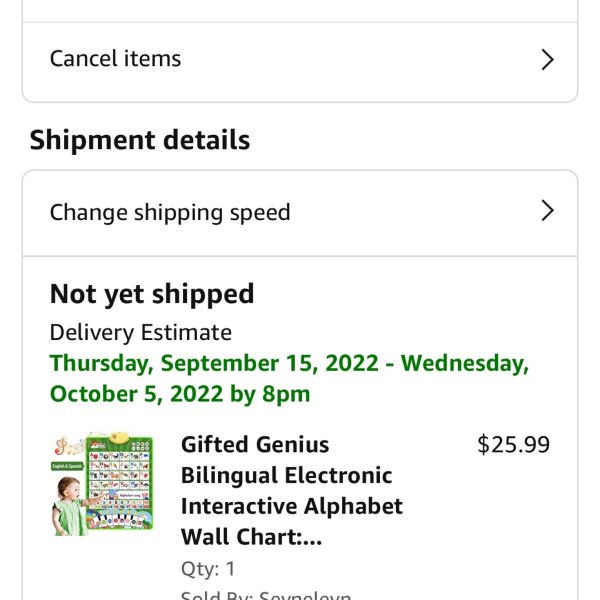Select the October 5, 2022 by 8pm text

click(x=180, y=394)
